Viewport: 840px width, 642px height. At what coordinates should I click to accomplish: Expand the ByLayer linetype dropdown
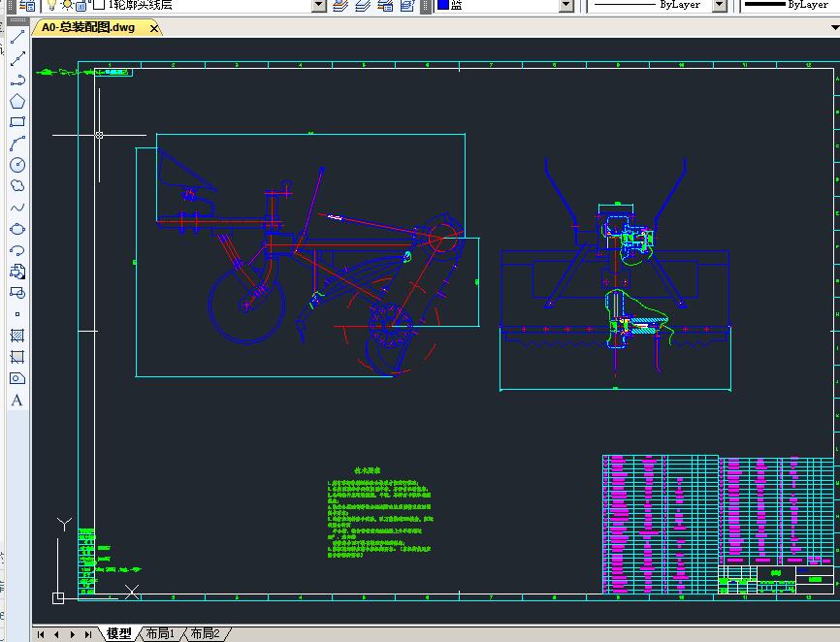coord(719,5)
